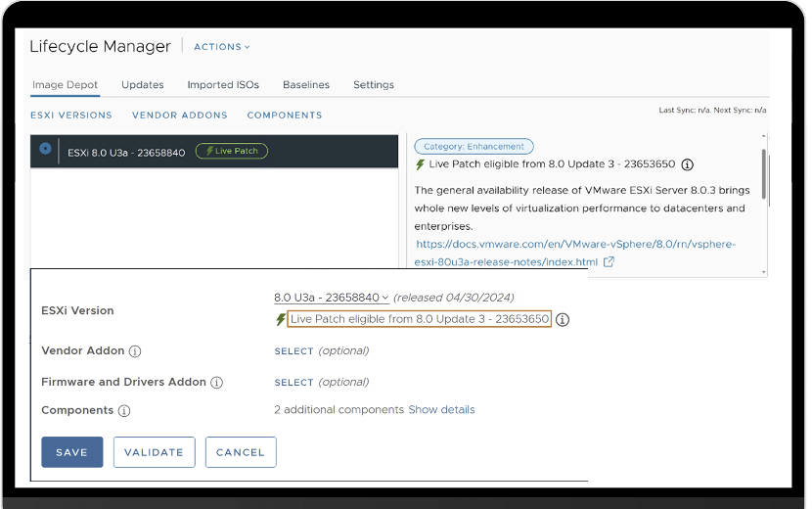
Task: Click the CANCEL button
Action: coord(241,452)
